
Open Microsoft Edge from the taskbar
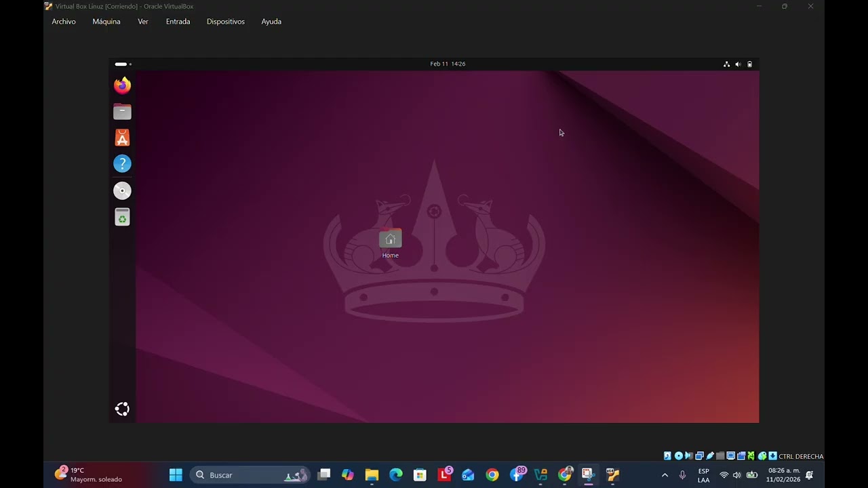click(396, 475)
